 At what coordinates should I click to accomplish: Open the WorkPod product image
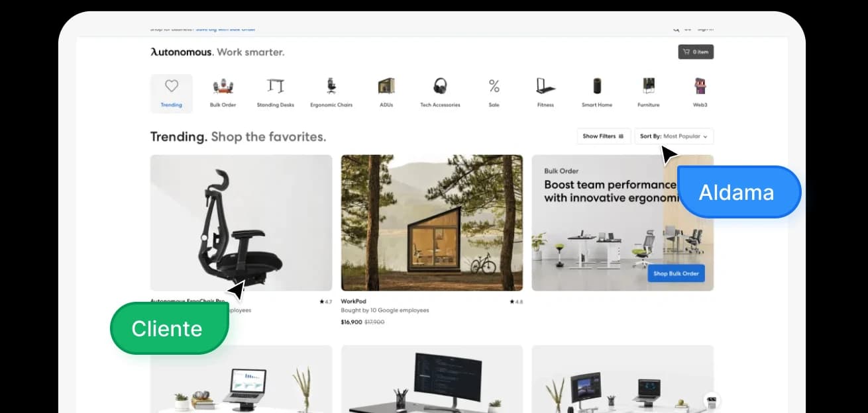[x=431, y=222]
